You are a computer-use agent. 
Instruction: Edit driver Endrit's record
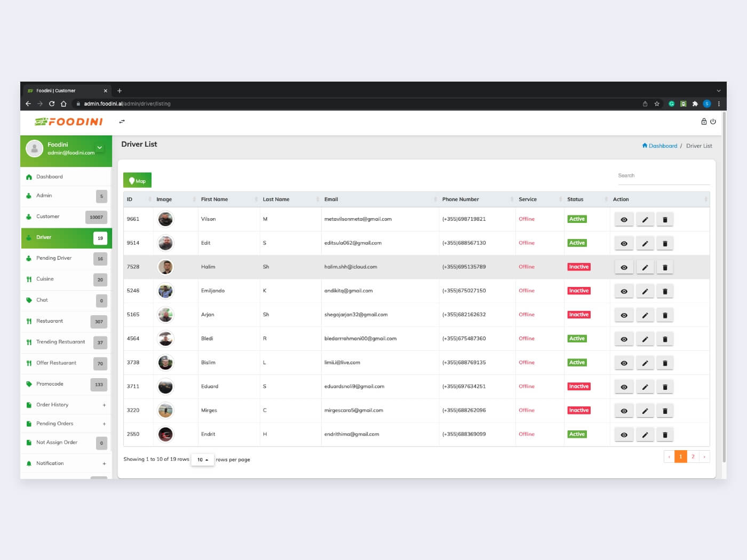pyautogui.click(x=645, y=435)
